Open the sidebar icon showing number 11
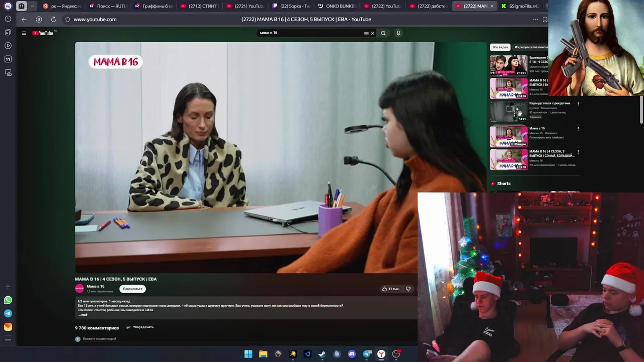644x362 pixels. pyautogui.click(x=8, y=59)
